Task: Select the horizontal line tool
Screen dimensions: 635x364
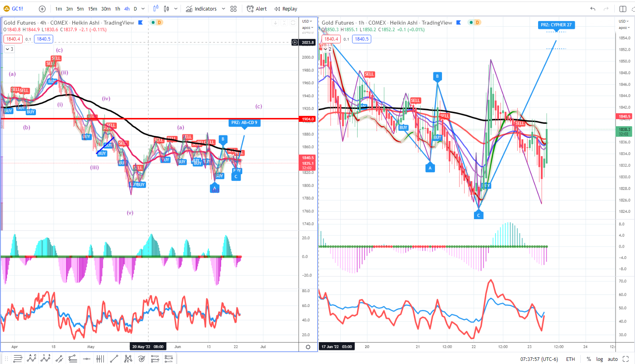Action: 87,359
